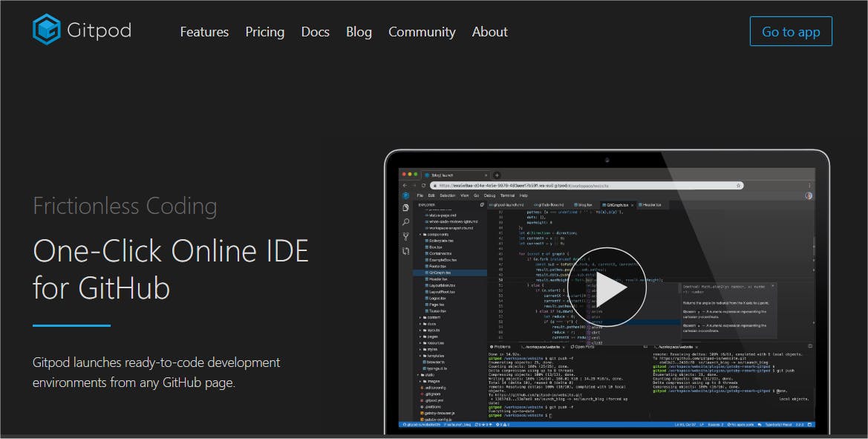Click the 'One-Click Online IDE' headline

click(171, 270)
